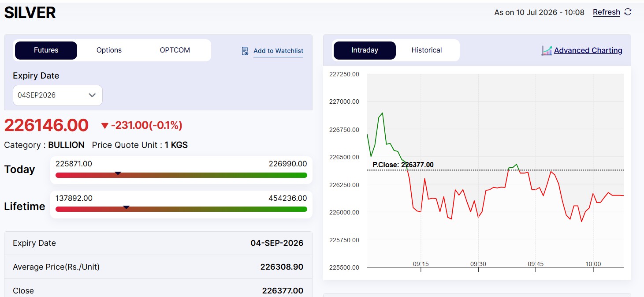The width and height of the screenshot is (644, 297).
Task: Open the Advanced Charting link
Action: (x=588, y=51)
